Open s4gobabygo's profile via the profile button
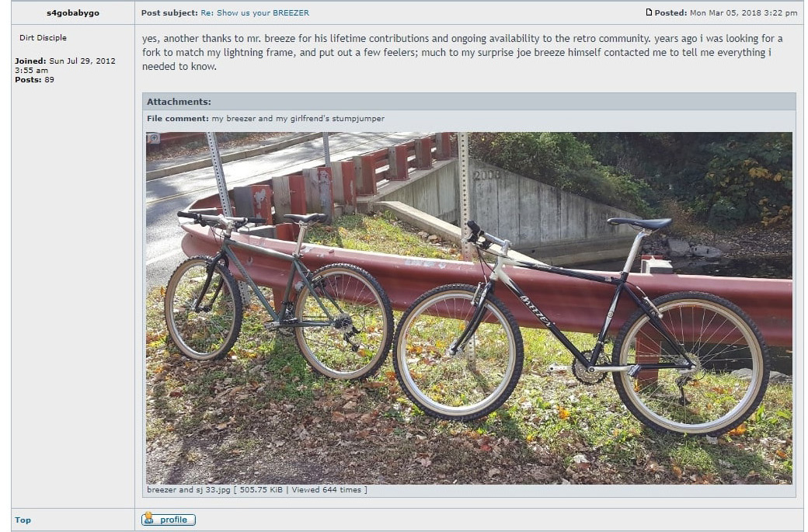 (169, 519)
